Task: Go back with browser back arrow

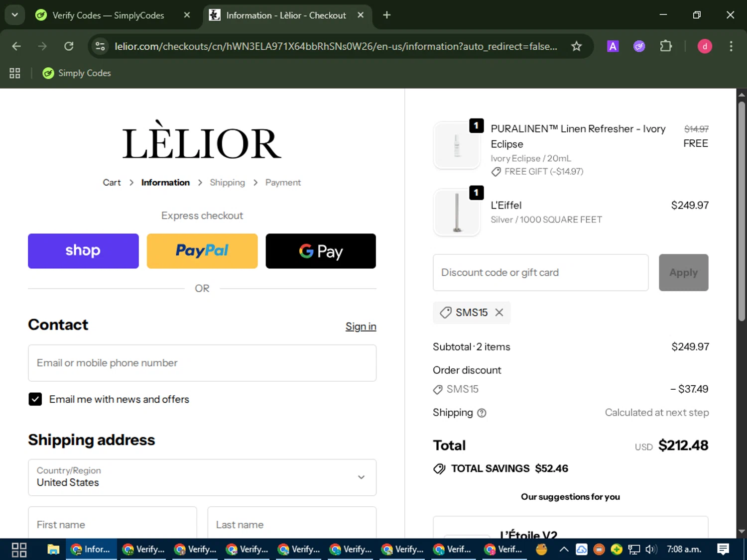Action: (16, 46)
